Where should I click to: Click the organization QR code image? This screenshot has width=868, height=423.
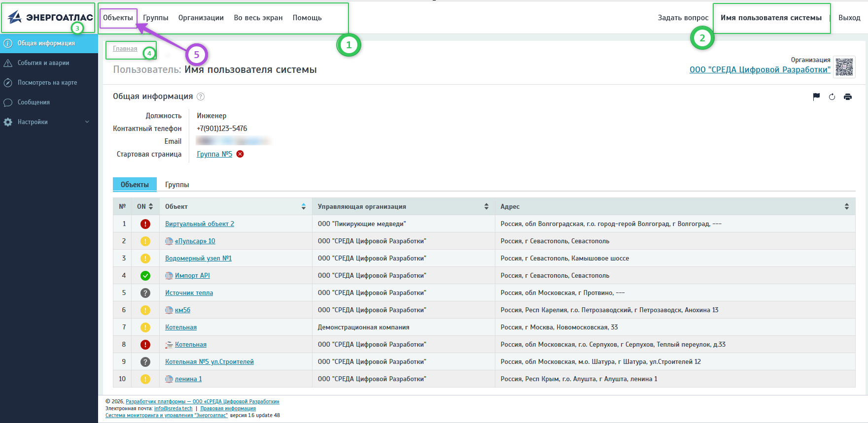coord(844,66)
